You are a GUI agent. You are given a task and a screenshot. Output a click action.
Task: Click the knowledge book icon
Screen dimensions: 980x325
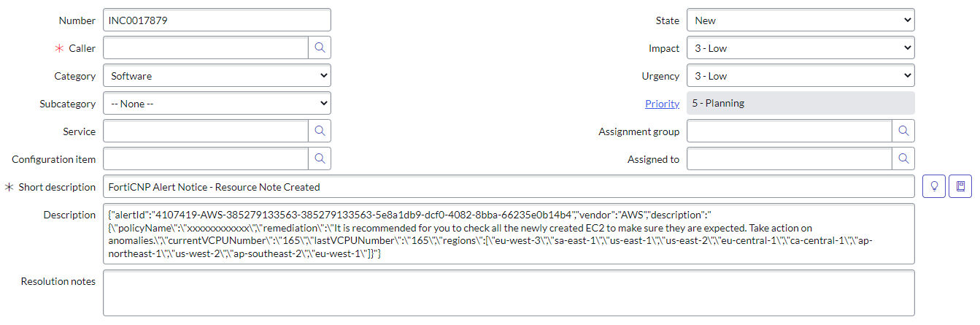click(960, 186)
